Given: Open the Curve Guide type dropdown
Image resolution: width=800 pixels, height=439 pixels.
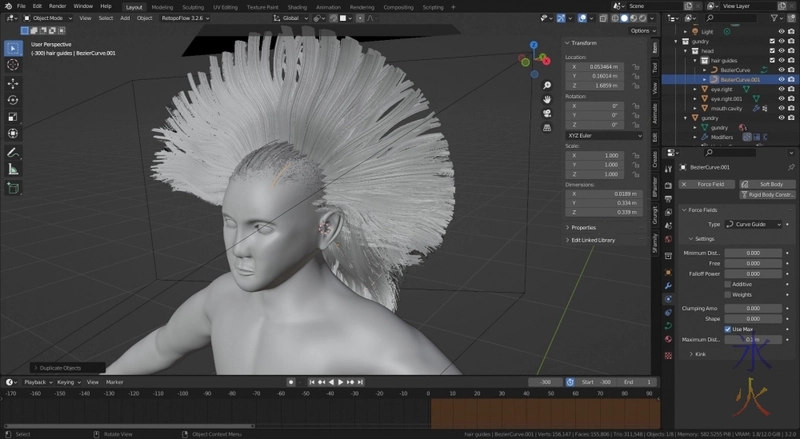Looking at the screenshot, I should (x=751, y=224).
